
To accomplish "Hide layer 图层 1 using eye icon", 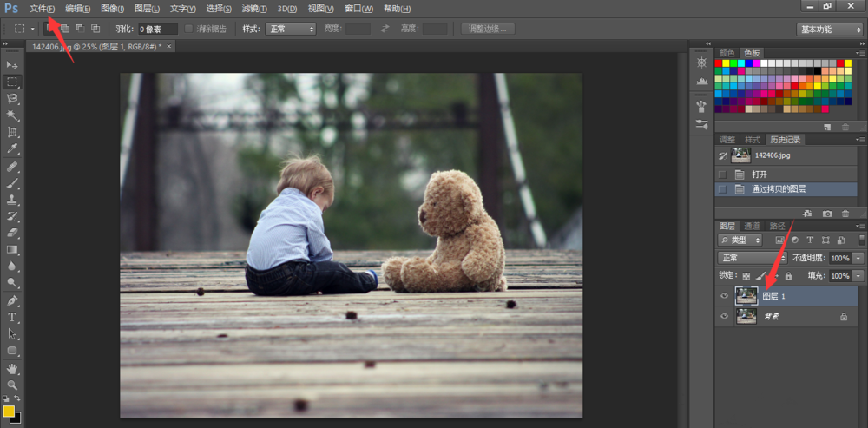I will click(x=724, y=296).
